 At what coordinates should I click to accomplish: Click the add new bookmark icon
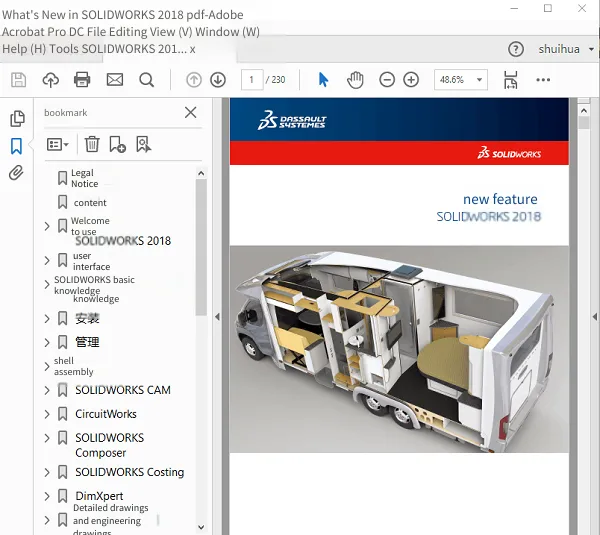pos(117,144)
